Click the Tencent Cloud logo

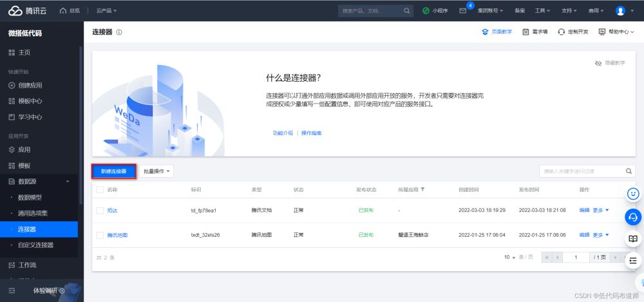(27, 11)
